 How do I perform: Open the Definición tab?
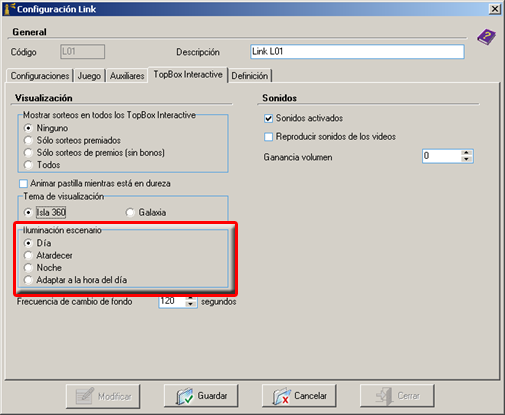250,76
